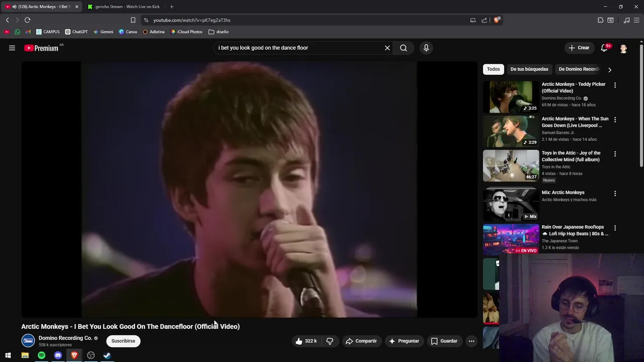Click the youtube.com address bar URL
Viewport: 644px width, 362px height.
(192, 20)
